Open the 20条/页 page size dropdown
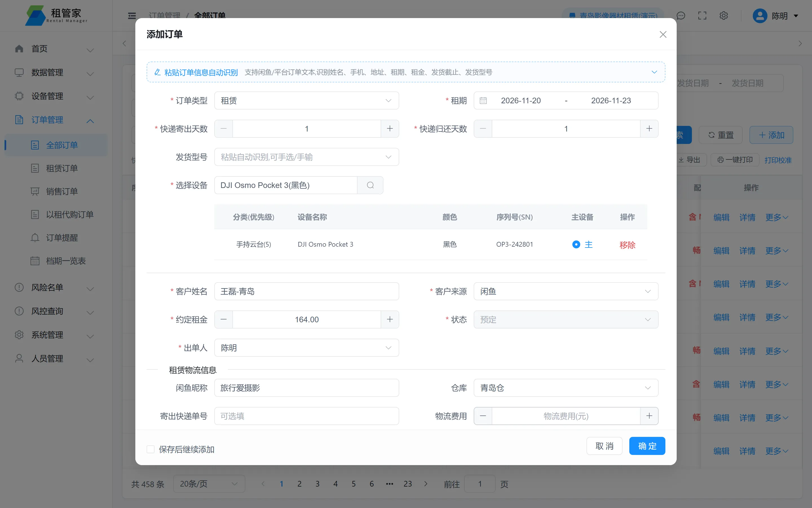 (209, 484)
